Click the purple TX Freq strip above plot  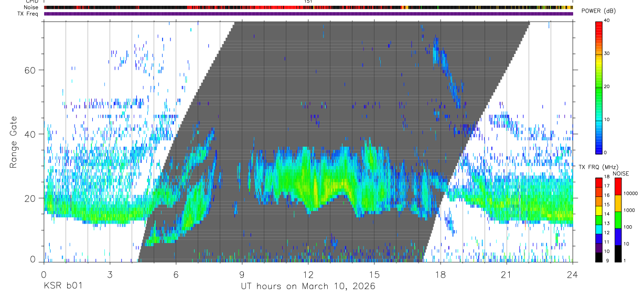(308, 14)
